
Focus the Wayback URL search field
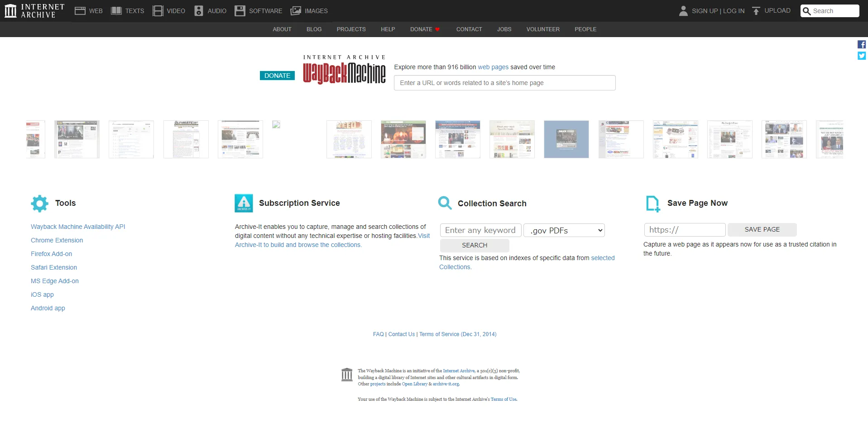[504, 83]
